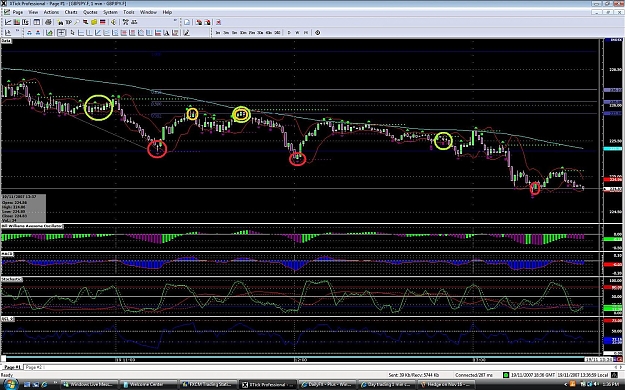
Task: Select the diagonal trend line drawing tool
Action: point(98,33)
